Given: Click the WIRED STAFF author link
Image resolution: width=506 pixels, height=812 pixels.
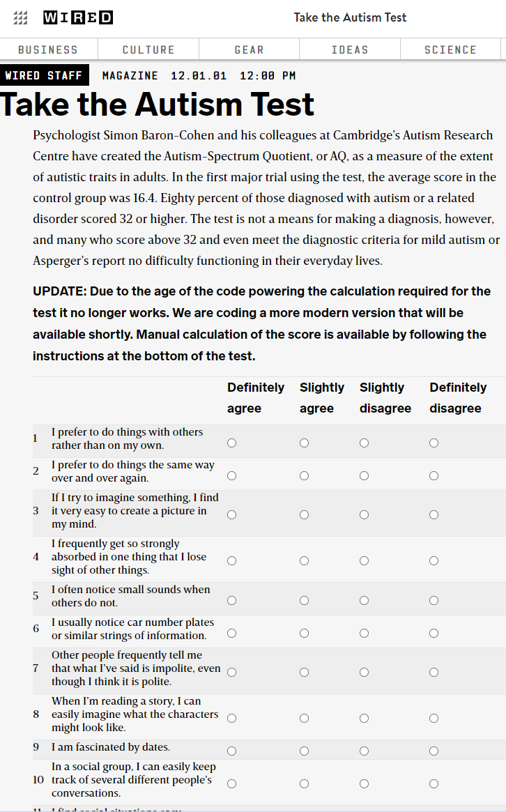Looking at the screenshot, I should point(44,75).
